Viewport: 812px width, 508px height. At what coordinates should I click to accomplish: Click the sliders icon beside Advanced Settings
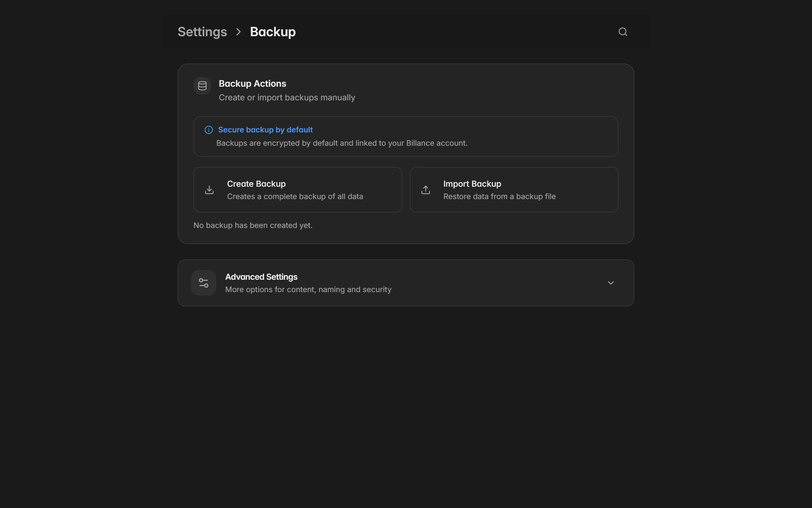tap(204, 283)
